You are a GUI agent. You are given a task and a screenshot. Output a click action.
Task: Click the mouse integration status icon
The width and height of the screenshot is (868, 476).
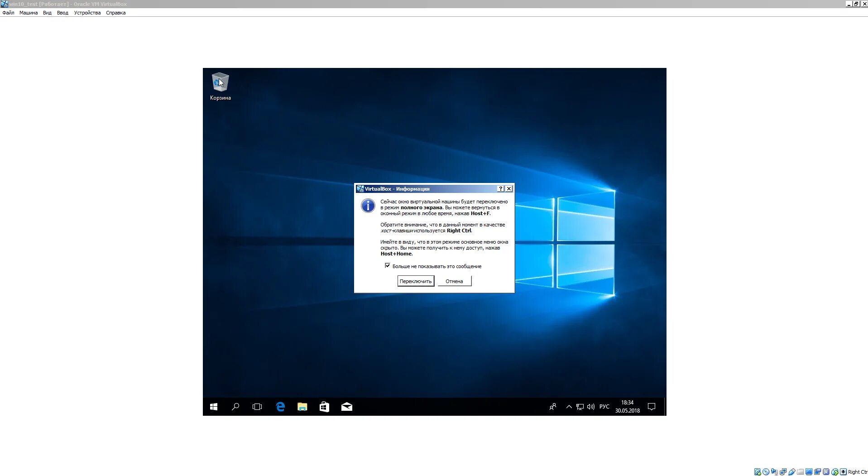click(835, 471)
